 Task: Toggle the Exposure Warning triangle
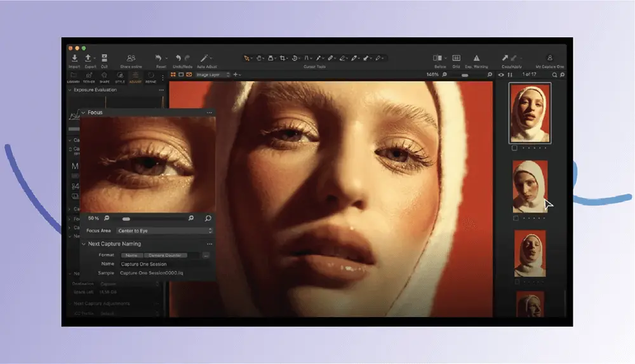pos(476,58)
